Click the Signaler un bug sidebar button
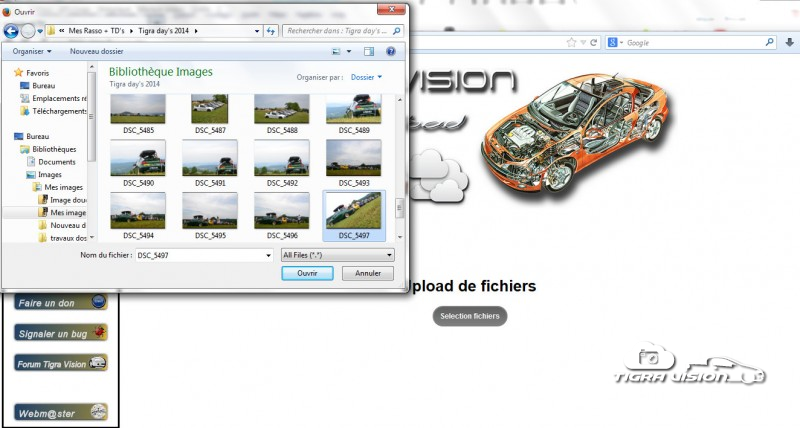 60,333
